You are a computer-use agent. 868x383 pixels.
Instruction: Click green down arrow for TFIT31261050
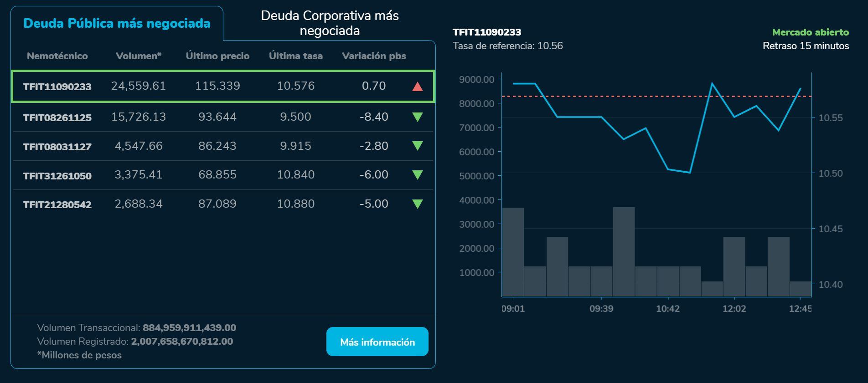tap(417, 175)
